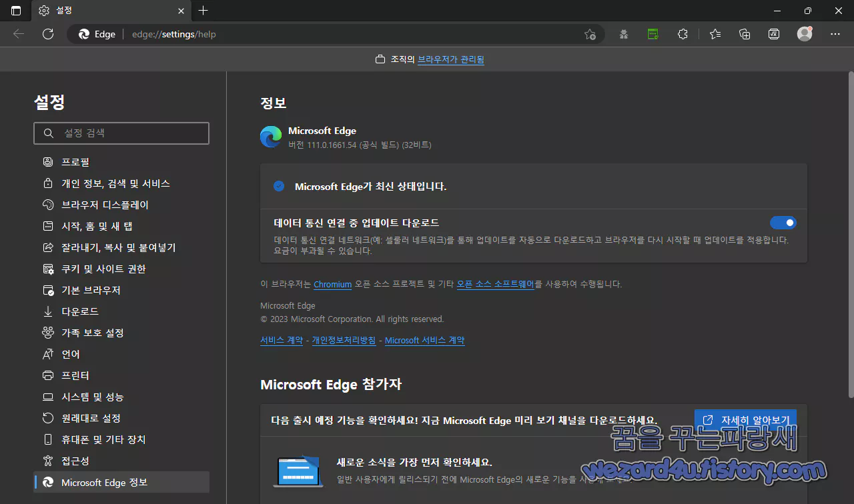Viewport: 854px width, 504px height.
Task: Open the 브라우저가 관리됨 link
Action: click(451, 59)
